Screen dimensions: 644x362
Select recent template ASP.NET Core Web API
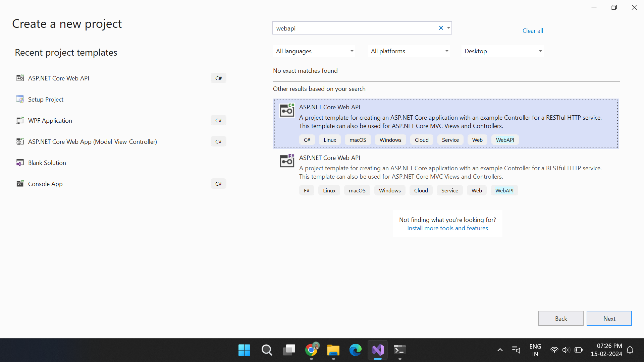59,78
